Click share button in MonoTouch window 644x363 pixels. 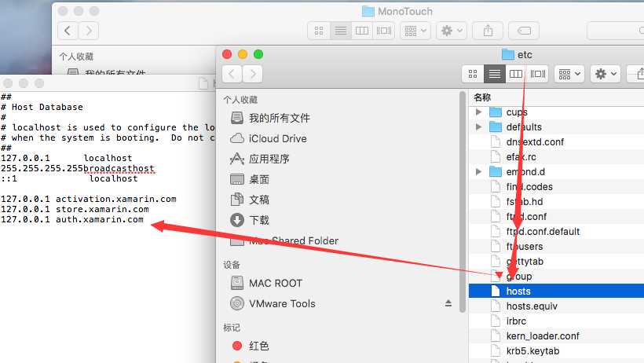click(x=488, y=31)
